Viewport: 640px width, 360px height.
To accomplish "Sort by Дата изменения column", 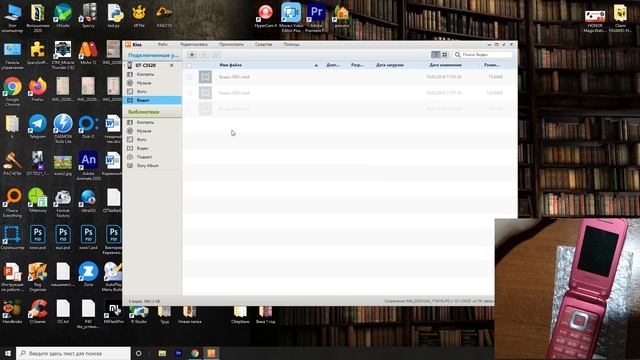I will [x=445, y=65].
